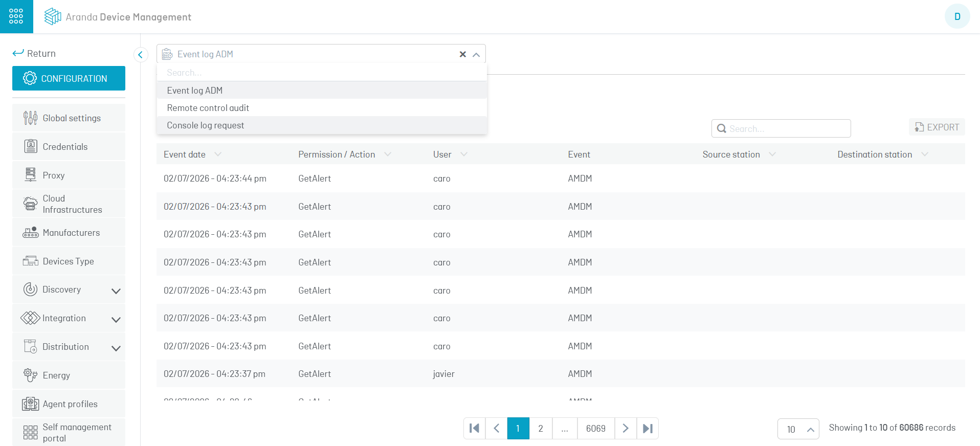Select Event log ADM option
Screen dimensions: 980x446
pos(322,91)
